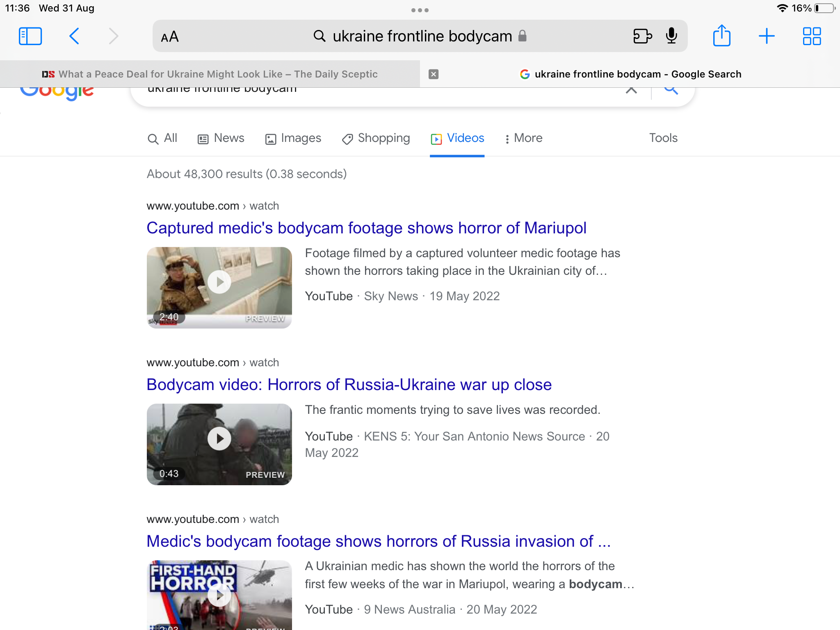Screen dimensions: 840x630
Task: Show the tab overview grid
Action: click(811, 36)
